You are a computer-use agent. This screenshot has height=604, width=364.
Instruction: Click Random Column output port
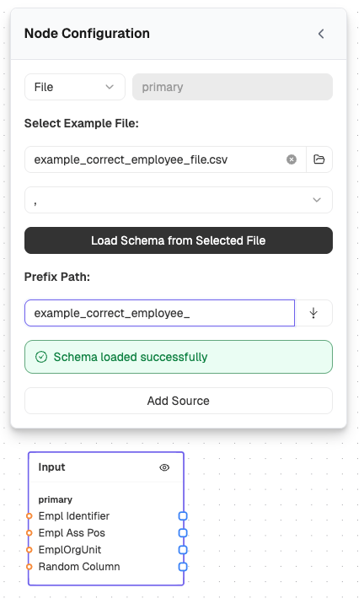click(x=183, y=567)
